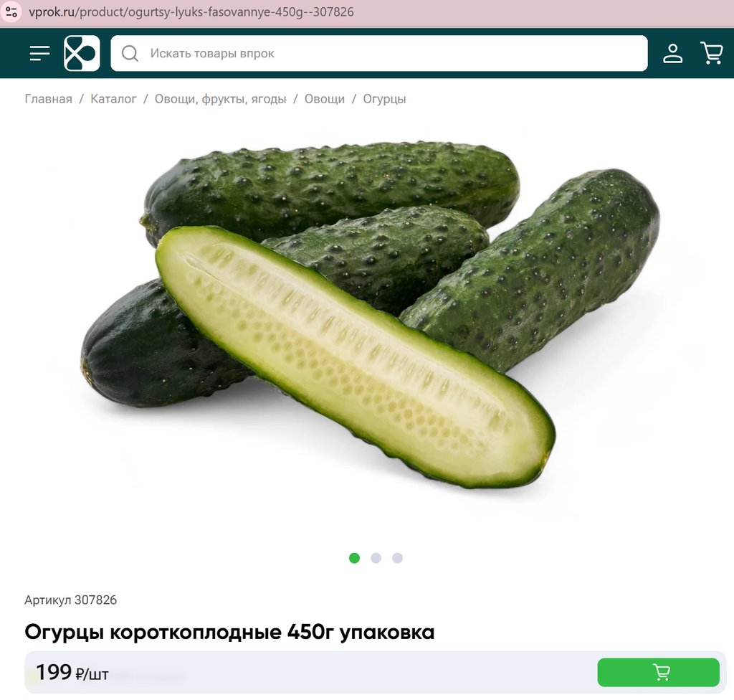Click the product title 'Огурцы короткоплодные'
Image resolution: width=734 pixels, height=700 pixels.
coord(153,632)
